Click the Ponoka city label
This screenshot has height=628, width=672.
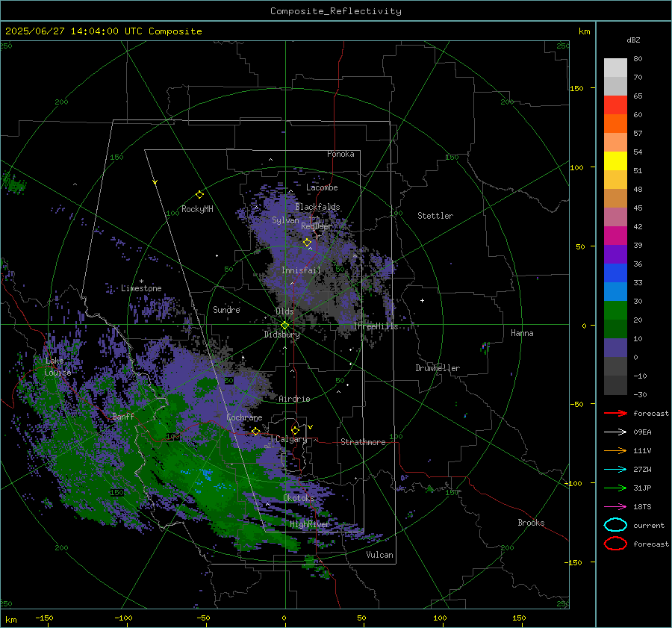pyautogui.click(x=340, y=154)
